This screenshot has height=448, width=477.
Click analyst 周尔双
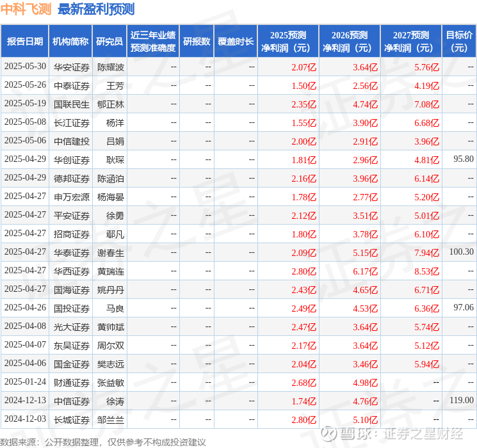pos(111,346)
